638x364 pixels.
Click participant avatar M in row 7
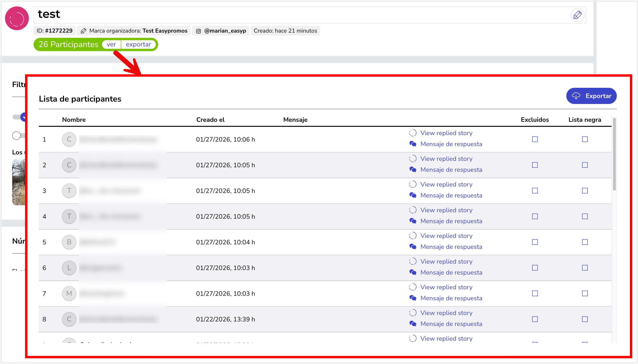pos(69,294)
